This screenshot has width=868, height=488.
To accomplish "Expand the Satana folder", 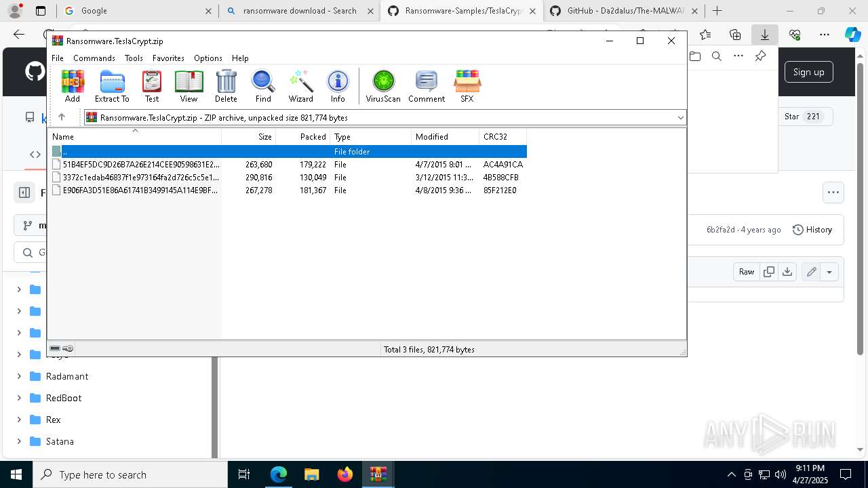I will (19, 441).
